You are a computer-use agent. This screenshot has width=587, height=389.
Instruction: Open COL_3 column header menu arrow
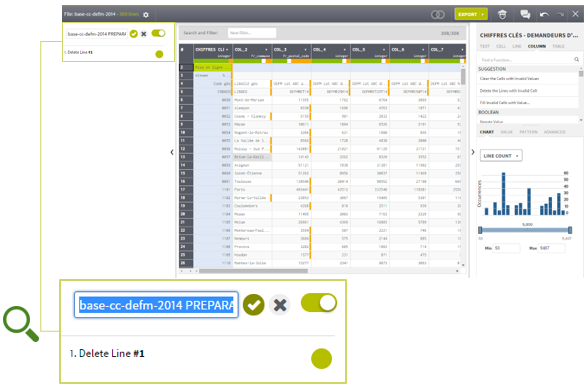coord(305,49)
